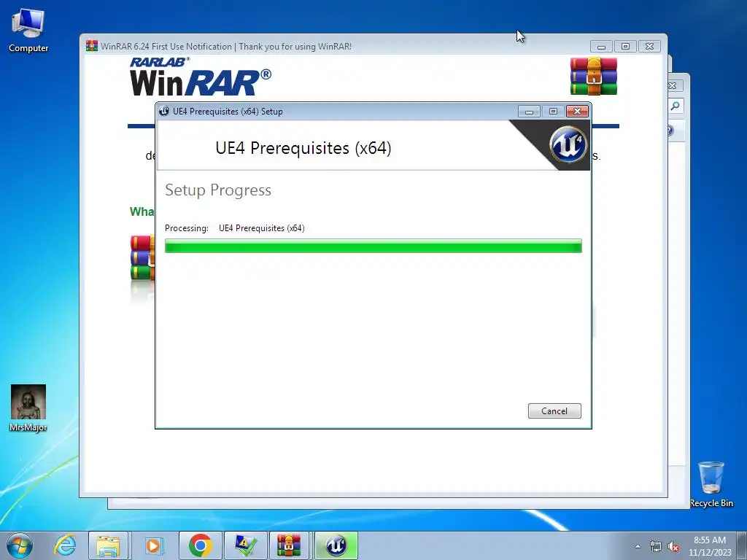Click the installer shield icon in taskbar

click(x=246, y=545)
